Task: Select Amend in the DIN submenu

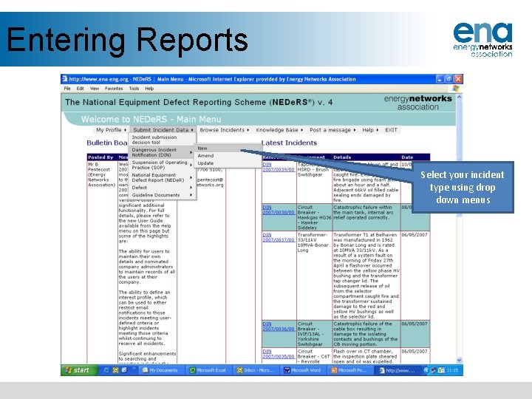Action: 228,156
